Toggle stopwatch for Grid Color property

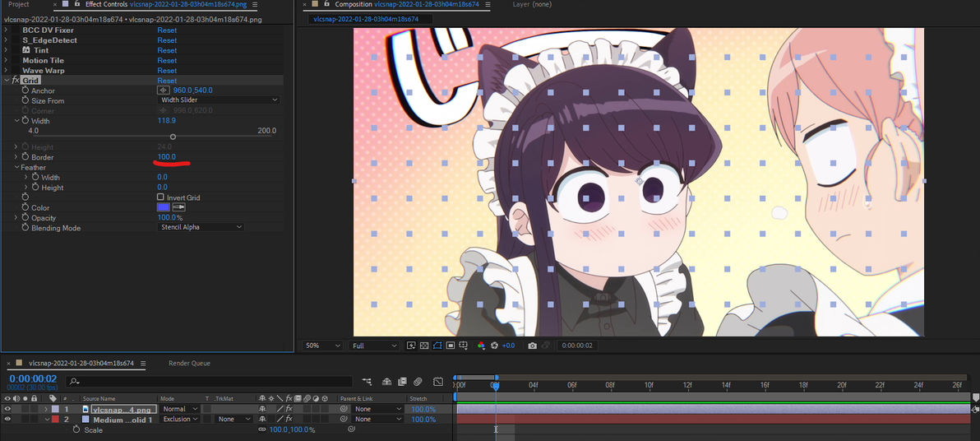pos(25,207)
